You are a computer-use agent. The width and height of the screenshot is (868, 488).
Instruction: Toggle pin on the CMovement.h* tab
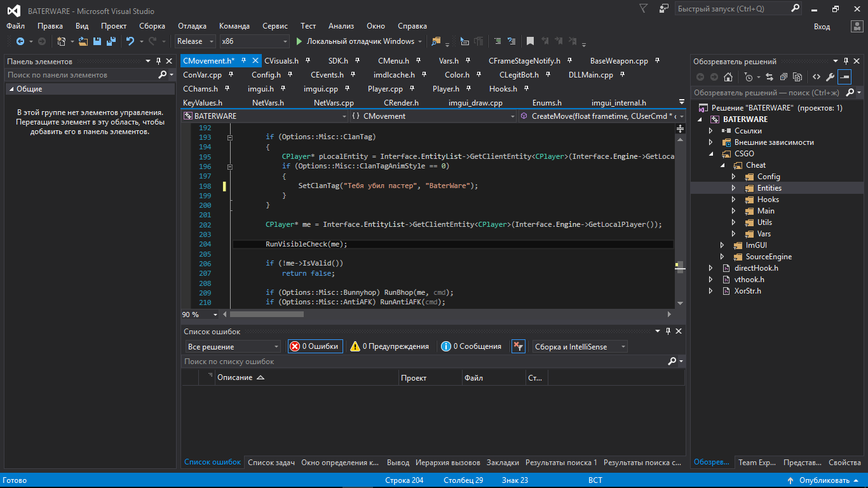(x=244, y=61)
